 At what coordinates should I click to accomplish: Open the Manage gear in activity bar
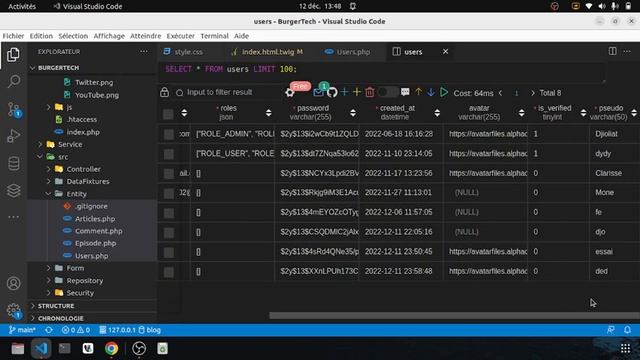pos(13,310)
